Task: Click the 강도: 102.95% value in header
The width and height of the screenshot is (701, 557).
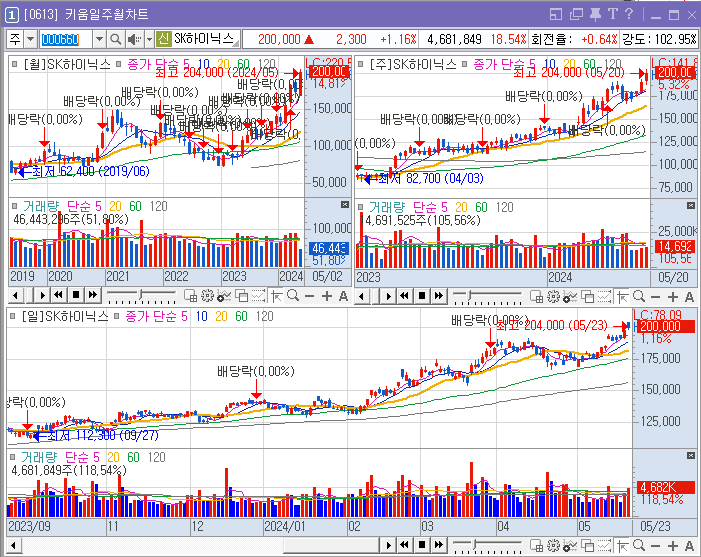Action: point(659,39)
